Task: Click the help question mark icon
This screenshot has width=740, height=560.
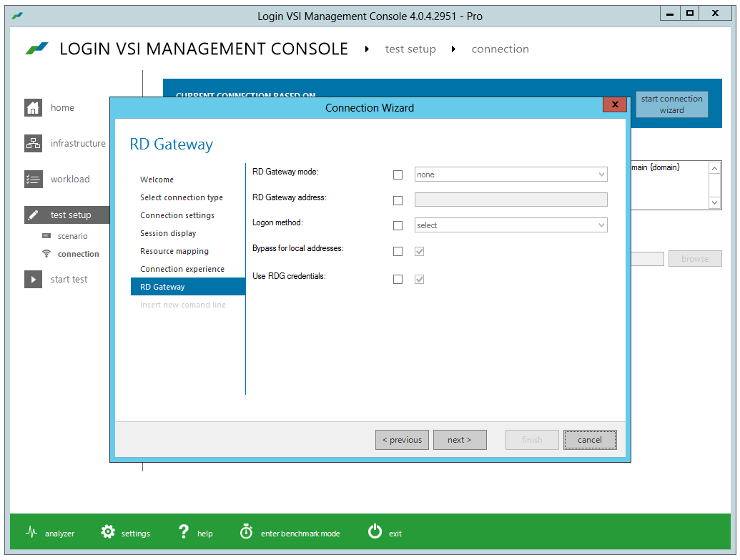Action: pyautogui.click(x=184, y=531)
